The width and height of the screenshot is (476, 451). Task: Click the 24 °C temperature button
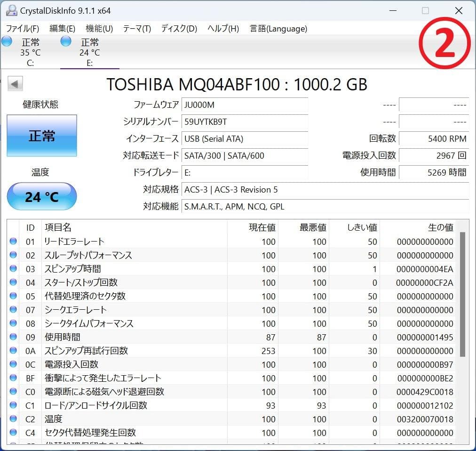tap(42, 197)
